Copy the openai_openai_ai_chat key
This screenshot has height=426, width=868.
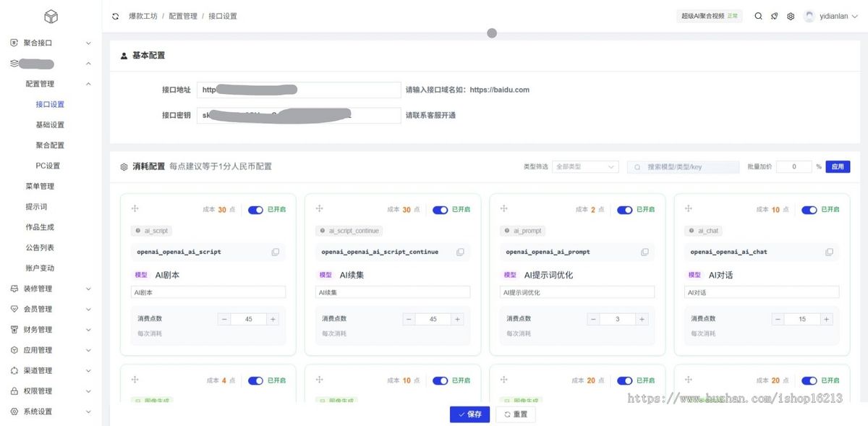click(x=829, y=252)
